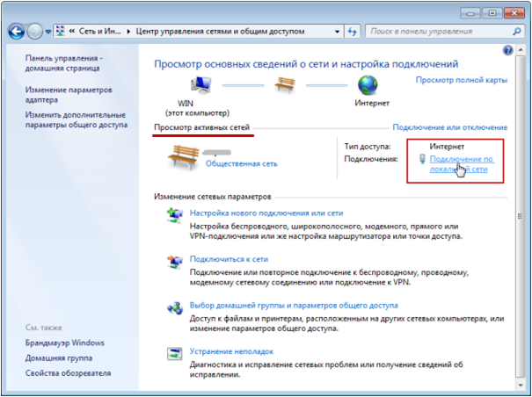Click the Просмотр полной карты link
Viewport: 532px width, 397px height.
coord(461,80)
